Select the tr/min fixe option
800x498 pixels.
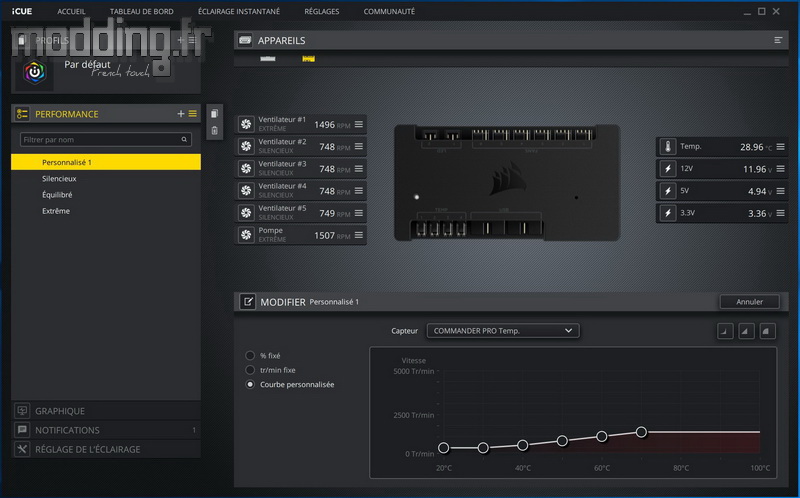250,369
